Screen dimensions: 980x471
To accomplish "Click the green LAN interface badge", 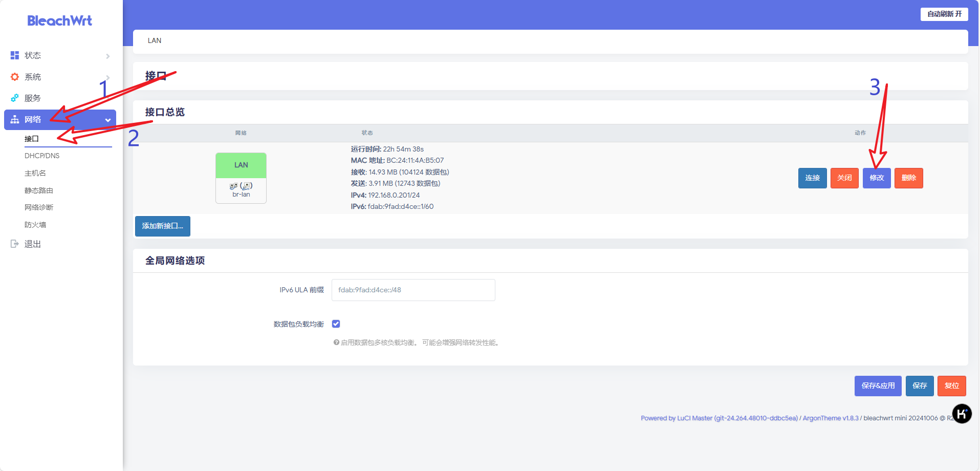I will 241,165.
